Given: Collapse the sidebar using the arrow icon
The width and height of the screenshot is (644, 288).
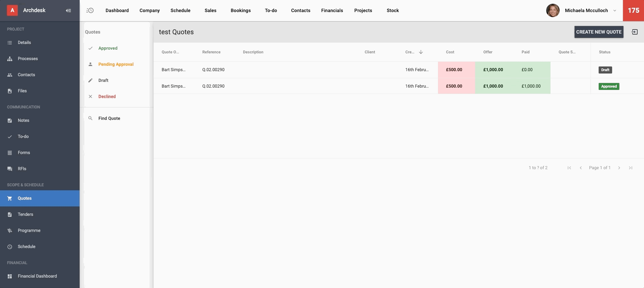Looking at the screenshot, I should [68, 10].
